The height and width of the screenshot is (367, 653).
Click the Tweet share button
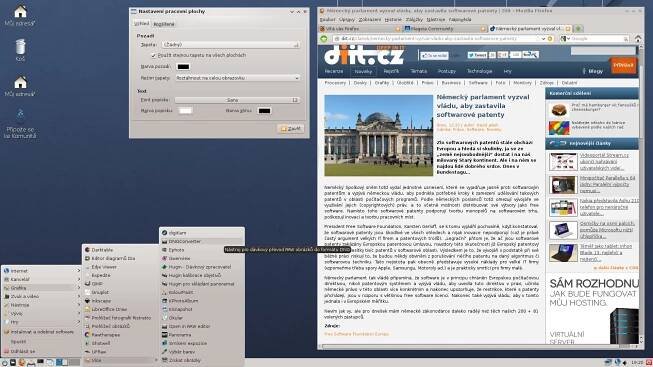pyautogui.click(x=477, y=55)
